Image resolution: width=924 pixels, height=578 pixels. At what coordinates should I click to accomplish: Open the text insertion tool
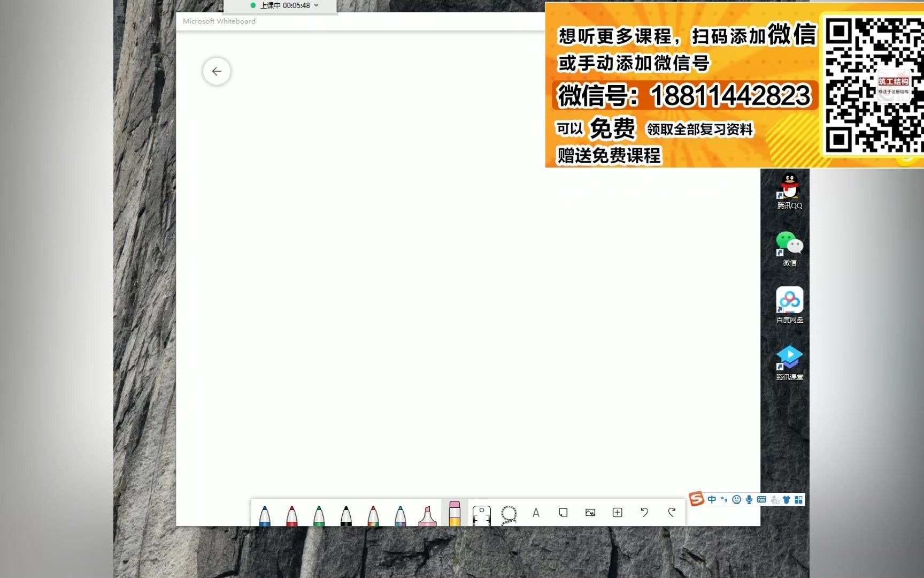pos(536,513)
